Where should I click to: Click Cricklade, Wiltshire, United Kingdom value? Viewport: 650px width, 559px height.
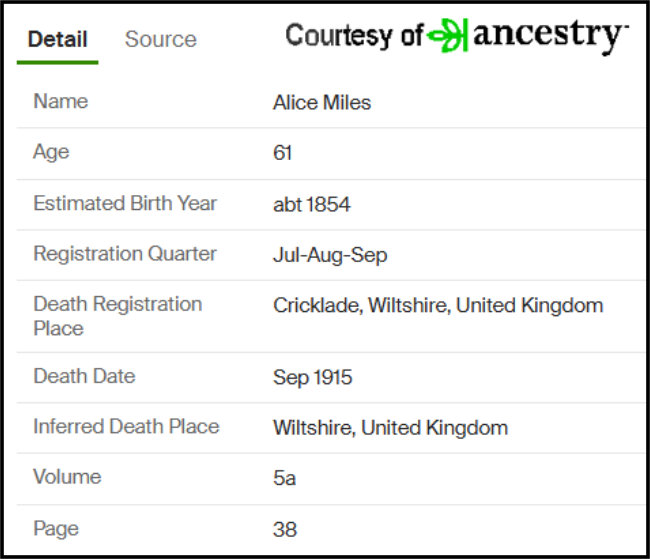[438, 305]
